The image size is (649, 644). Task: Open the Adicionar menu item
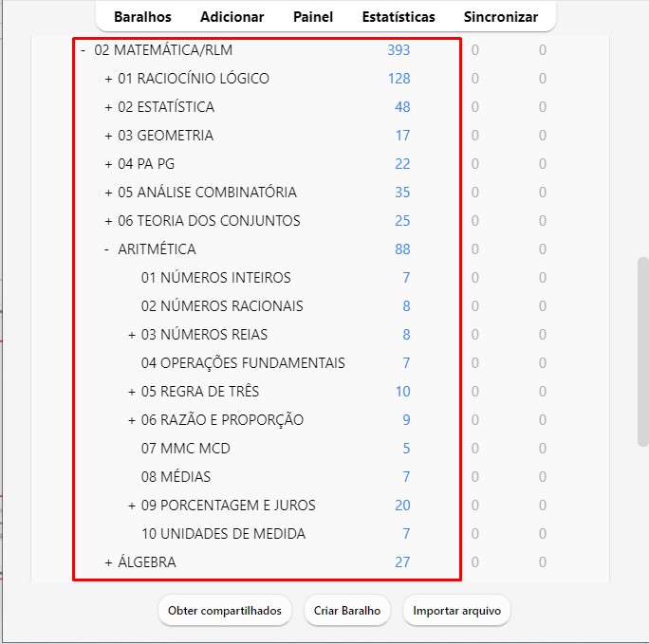pos(232,17)
